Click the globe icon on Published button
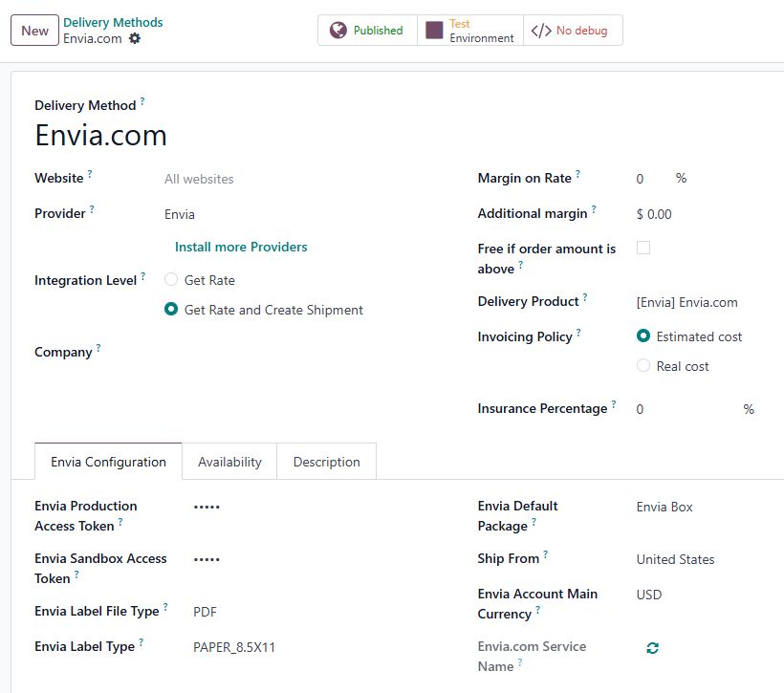Image resolution: width=784 pixels, height=693 pixels. pos(338,30)
